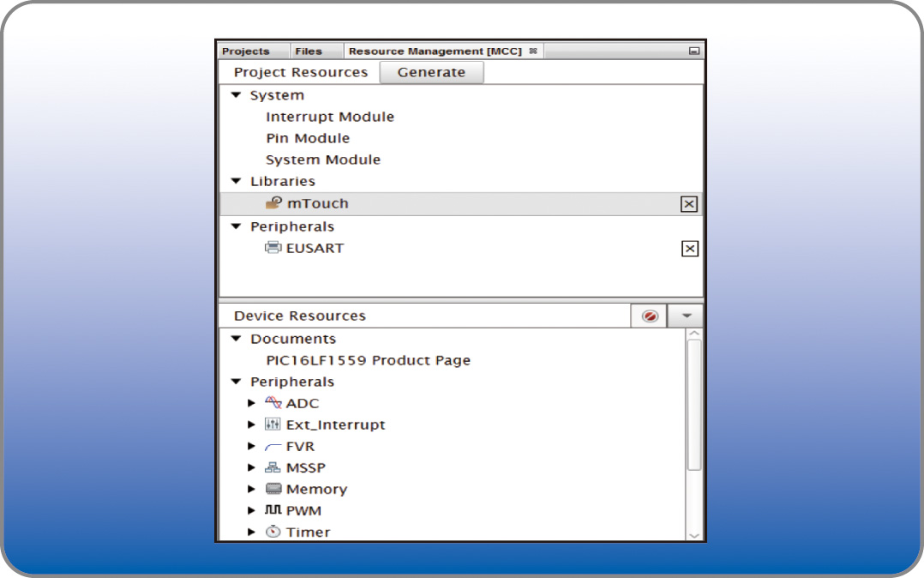Click the Ext_Interrupt icon

tap(273, 424)
